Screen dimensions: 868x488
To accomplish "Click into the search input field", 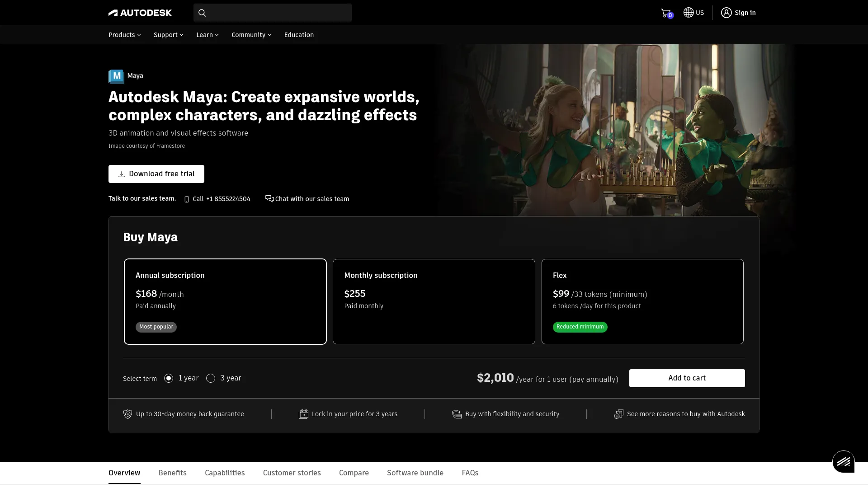I will pos(273,13).
